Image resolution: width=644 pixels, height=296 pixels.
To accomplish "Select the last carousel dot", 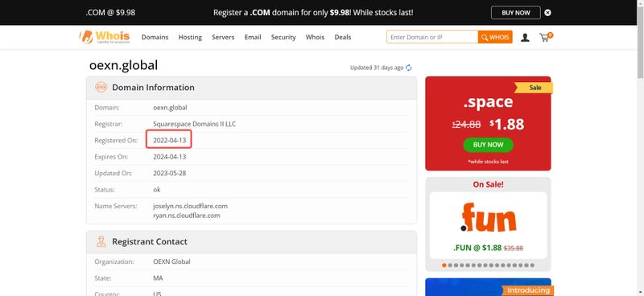I will (532, 265).
